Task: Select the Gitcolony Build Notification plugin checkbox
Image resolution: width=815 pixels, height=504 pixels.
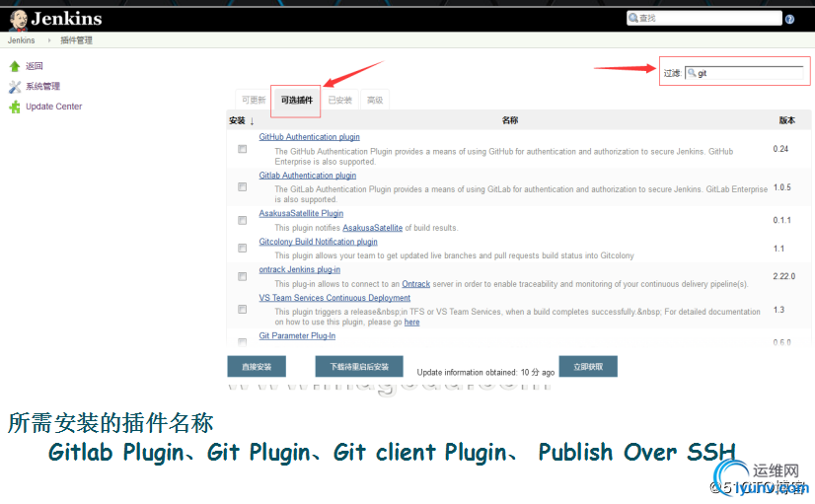Action: coord(242,249)
